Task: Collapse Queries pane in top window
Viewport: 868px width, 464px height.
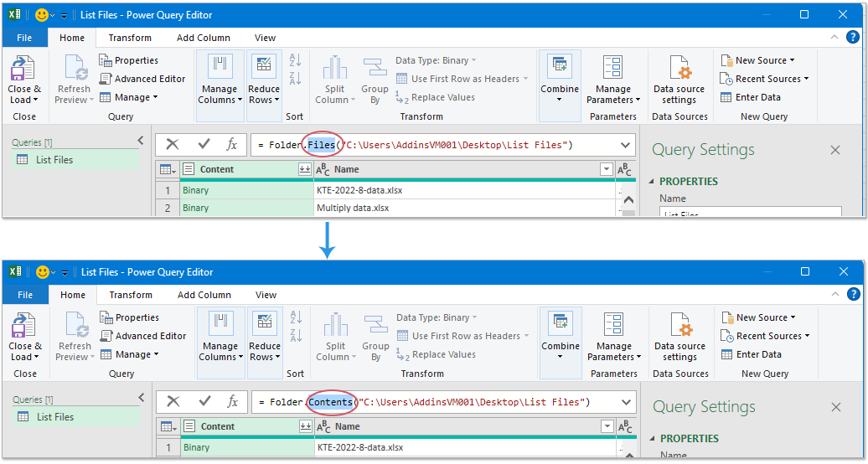Action: pyautogui.click(x=141, y=140)
